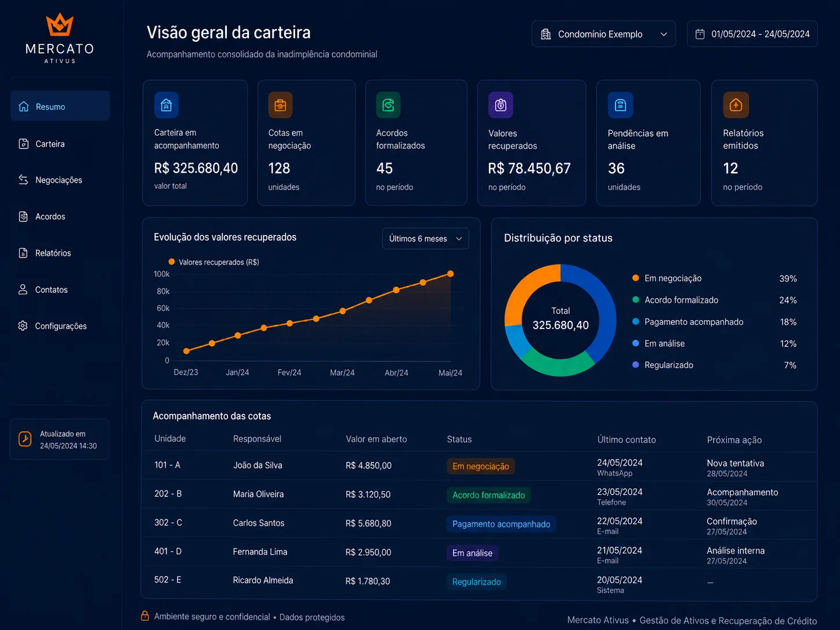This screenshot has width=840, height=630.
Task: Click the R$ 78.450,67 recovered value
Action: 529,168
